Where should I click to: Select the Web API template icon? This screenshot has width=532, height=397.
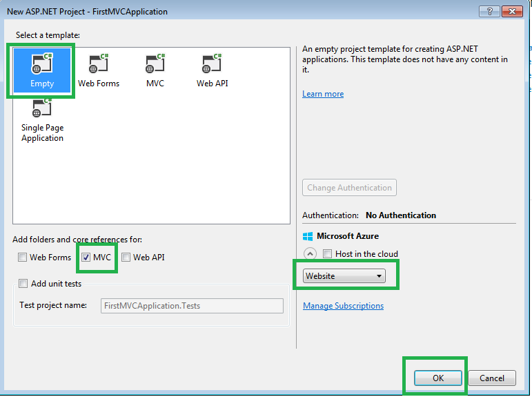coord(212,70)
